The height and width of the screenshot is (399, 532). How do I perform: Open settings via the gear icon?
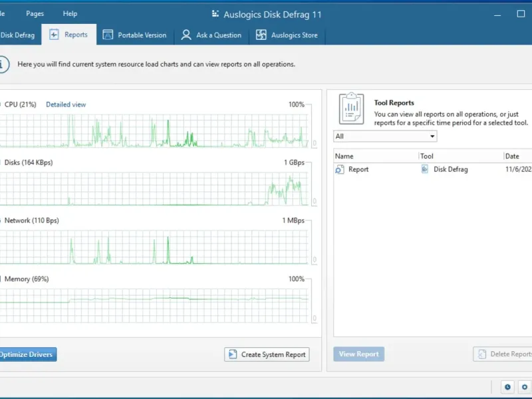coord(524,387)
